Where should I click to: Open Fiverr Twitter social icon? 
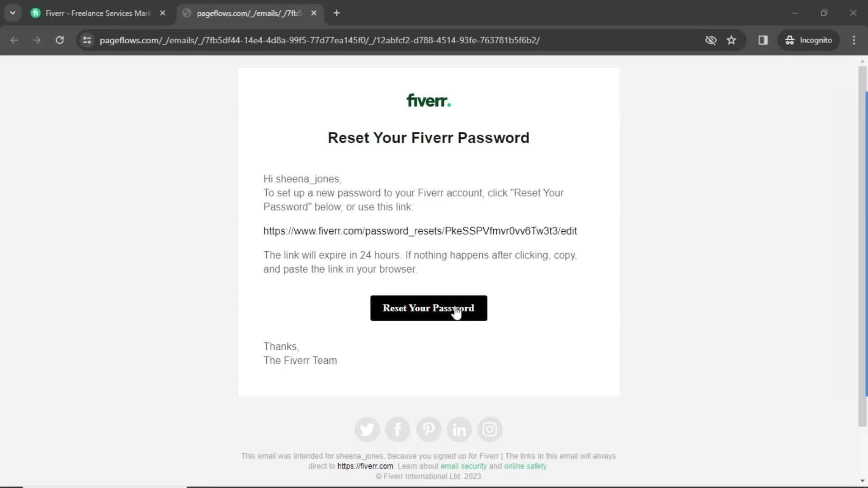[x=367, y=429]
